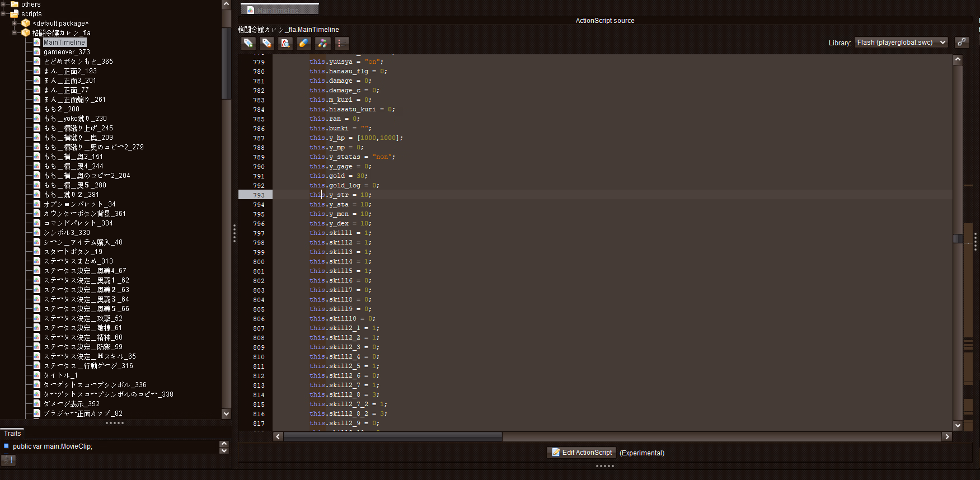
Task: Expand the <default package> node
Action: [x=14, y=23]
